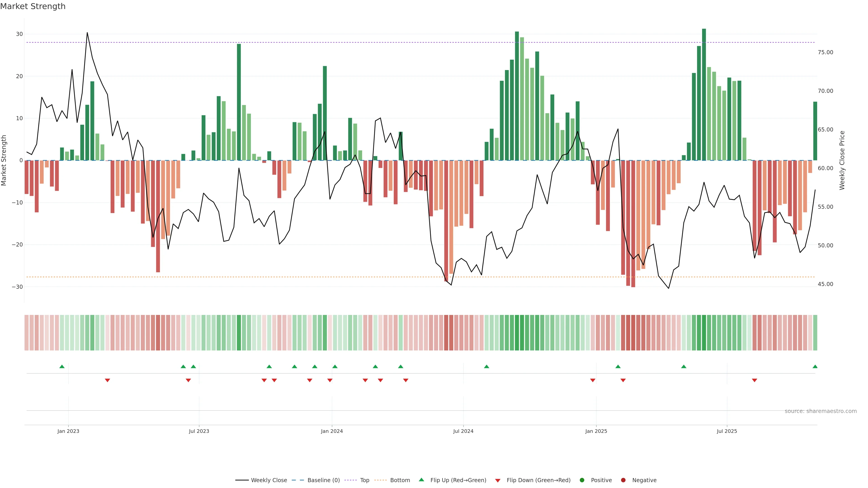Click the Market Strength y-axis title
The width and height of the screenshot is (868, 488).
[4, 160]
